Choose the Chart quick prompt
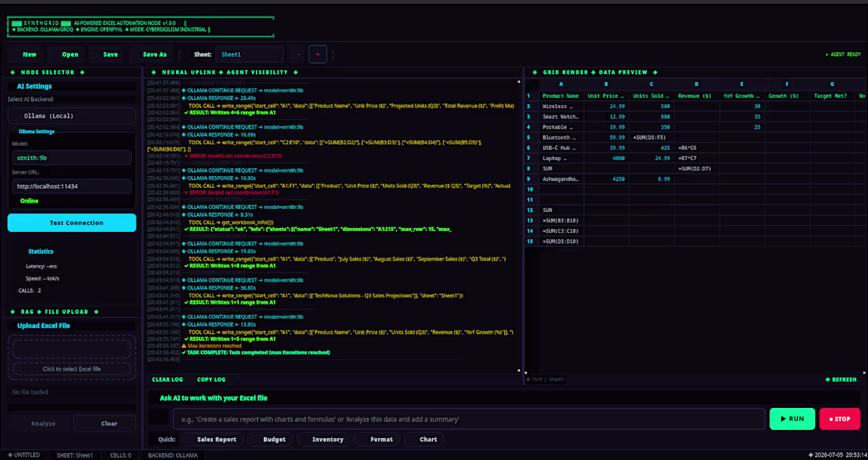This screenshot has width=868, height=460. click(x=428, y=439)
